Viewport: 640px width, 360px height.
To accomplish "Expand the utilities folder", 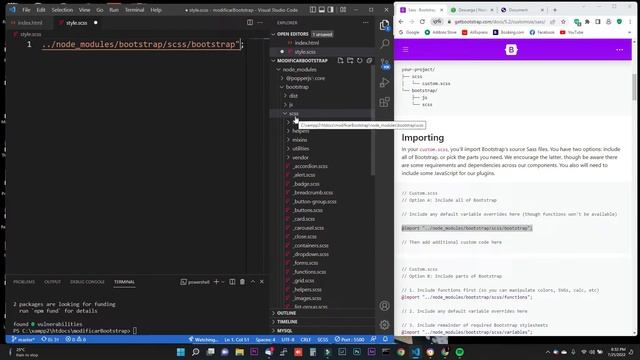I will [289, 149].
